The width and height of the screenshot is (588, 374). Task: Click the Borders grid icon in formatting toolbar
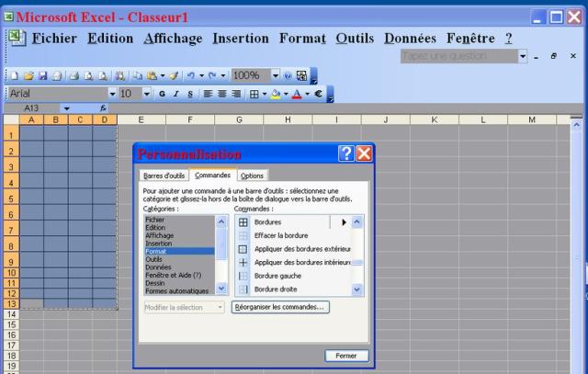254,94
